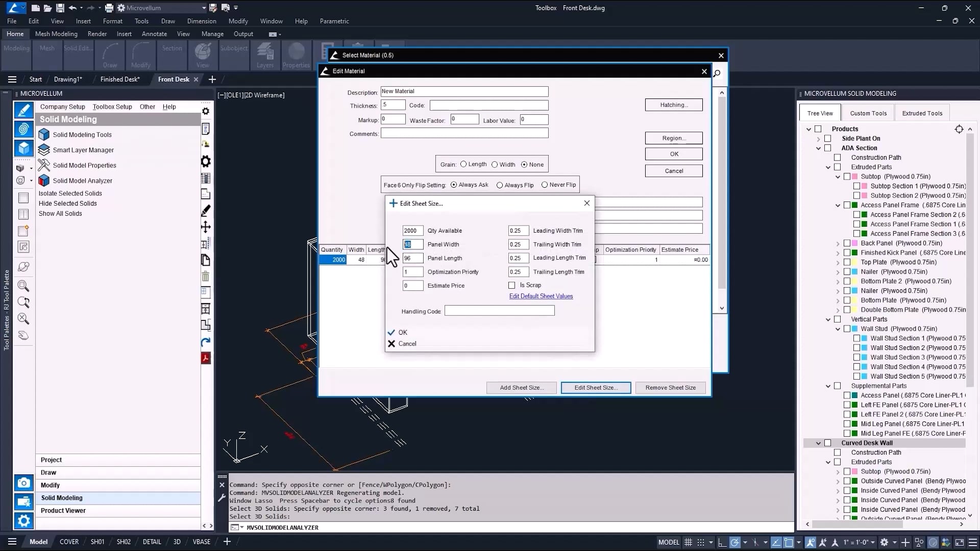Open the Microvellum workspace dropdown
This screenshot has height=551, width=980.
204,8
